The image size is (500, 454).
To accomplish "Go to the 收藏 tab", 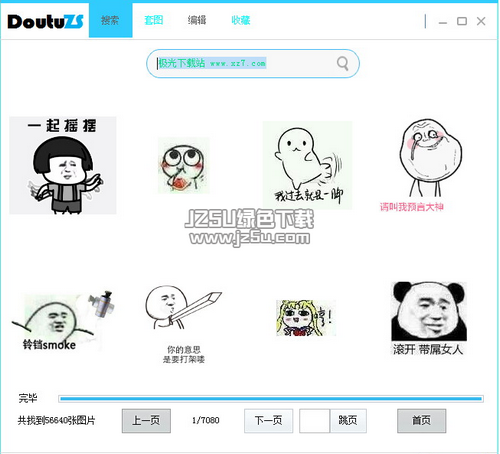I will click(241, 20).
